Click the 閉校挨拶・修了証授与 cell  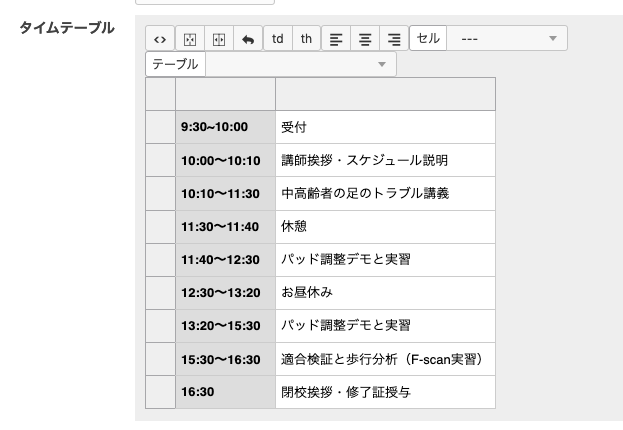pyautogui.click(x=385, y=392)
